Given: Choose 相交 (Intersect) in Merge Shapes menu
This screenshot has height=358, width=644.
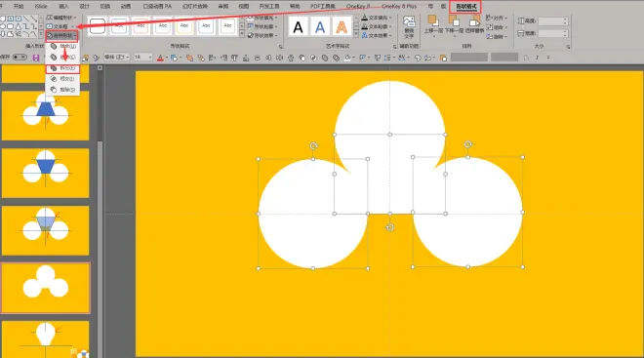Looking at the screenshot, I should pos(62,79).
